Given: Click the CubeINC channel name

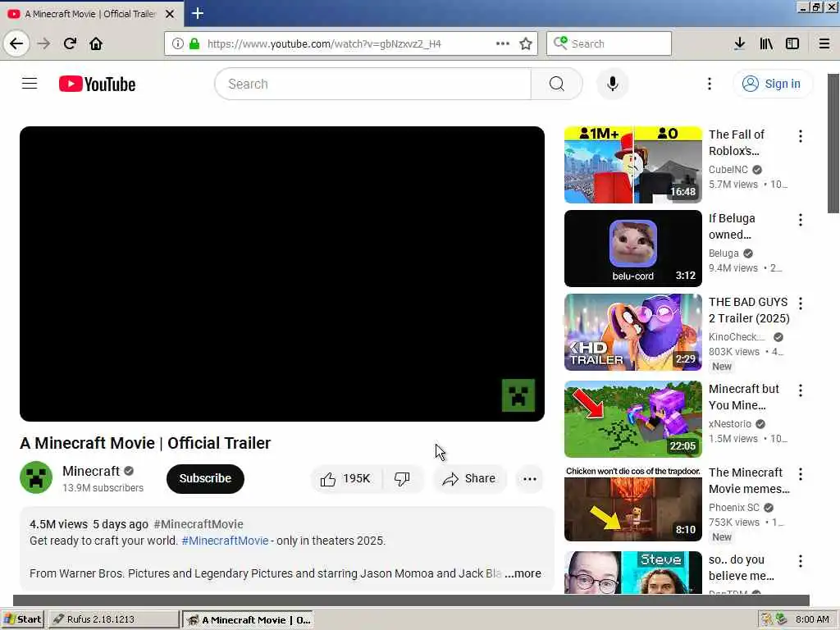Looking at the screenshot, I should (728, 169).
